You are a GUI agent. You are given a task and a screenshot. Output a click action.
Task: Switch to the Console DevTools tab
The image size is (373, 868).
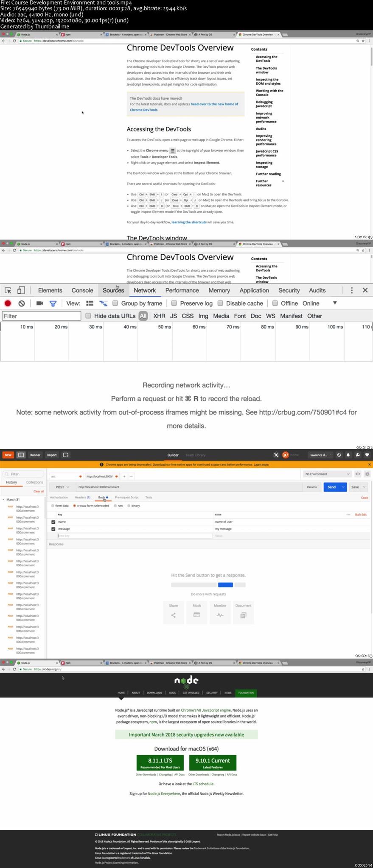tap(82, 290)
